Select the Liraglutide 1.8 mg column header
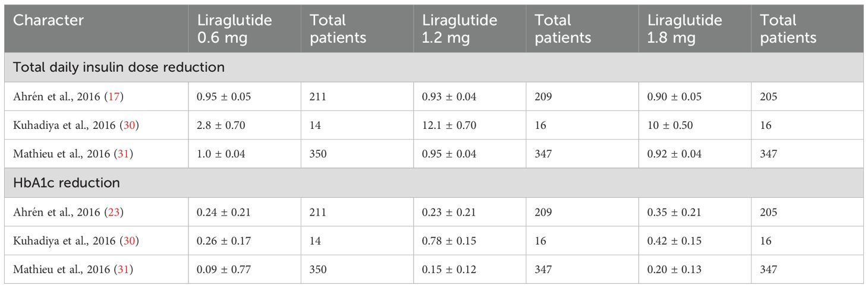Image resolution: width=868 pixels, height=288 pixels. tap(685, 29)
